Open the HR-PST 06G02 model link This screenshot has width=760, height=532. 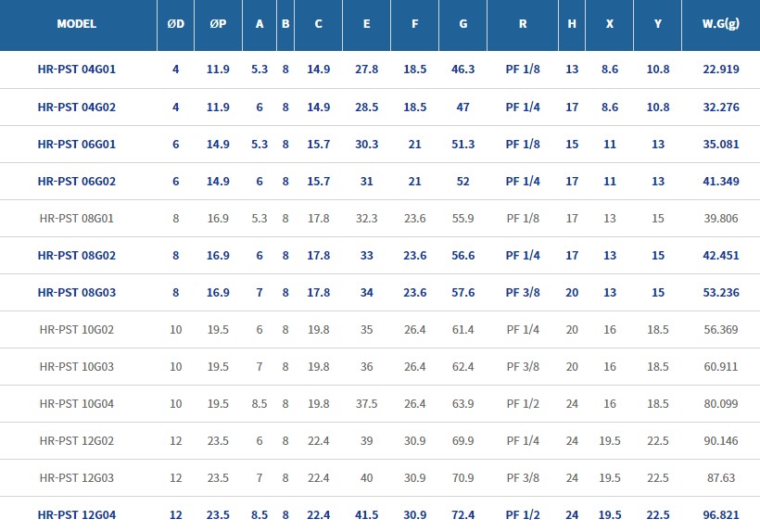coord(77,182)
